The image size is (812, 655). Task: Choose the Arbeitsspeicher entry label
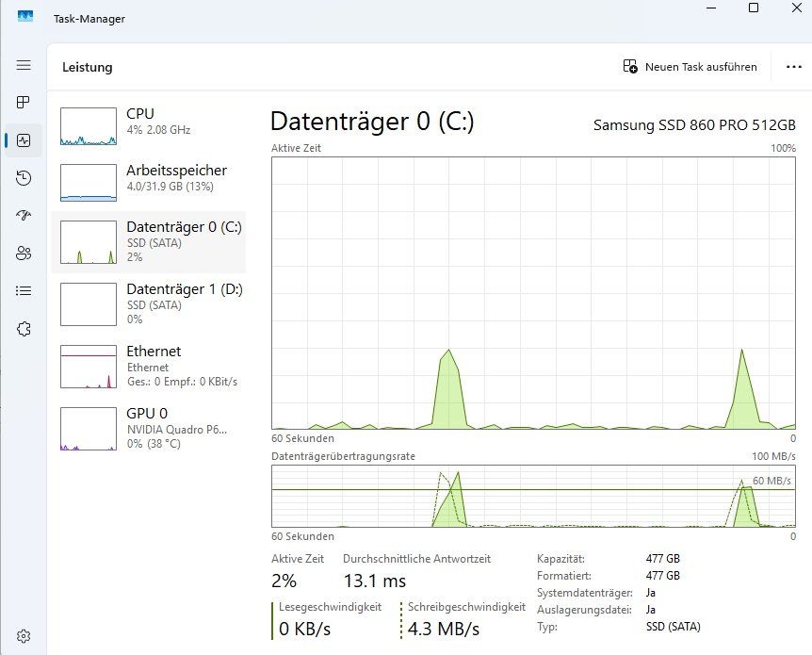pyautogui.click(x=176, y=171)
